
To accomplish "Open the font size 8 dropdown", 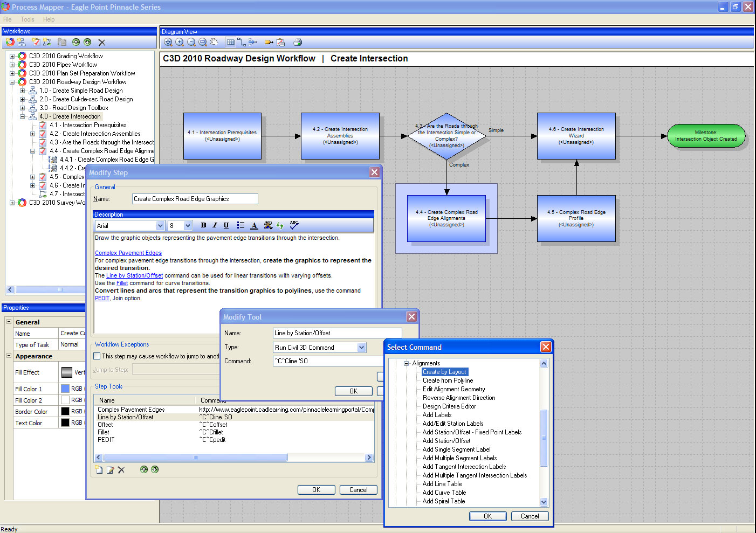I will [x=188, y=226].
